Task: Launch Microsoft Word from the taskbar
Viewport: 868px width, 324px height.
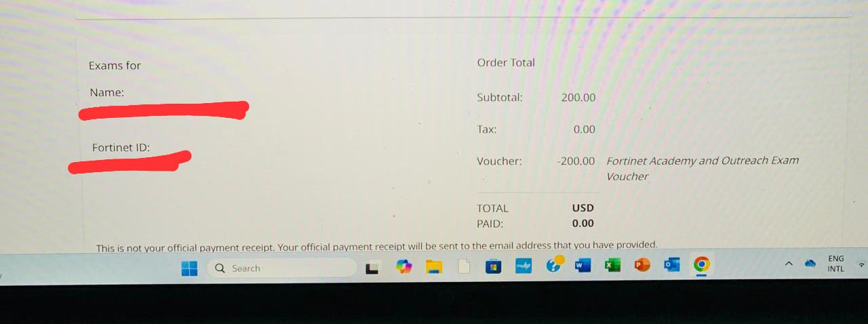Action: click(x=583, y=266)
